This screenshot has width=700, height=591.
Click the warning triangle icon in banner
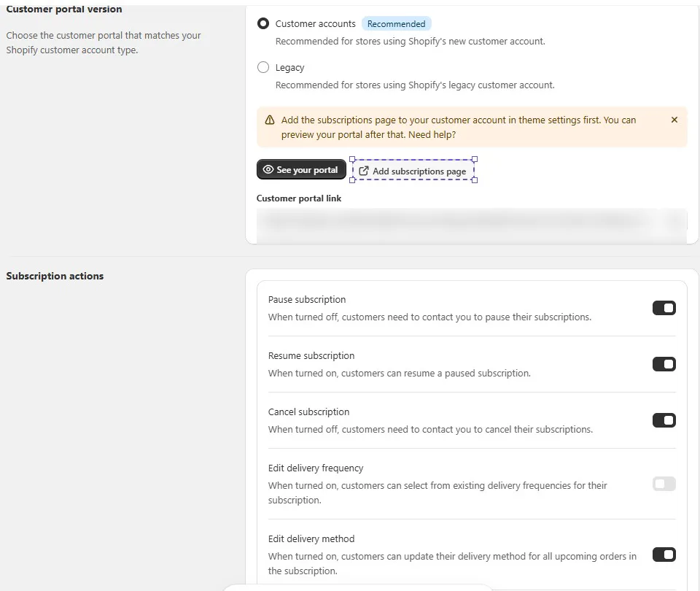click(x=270, y=120)
